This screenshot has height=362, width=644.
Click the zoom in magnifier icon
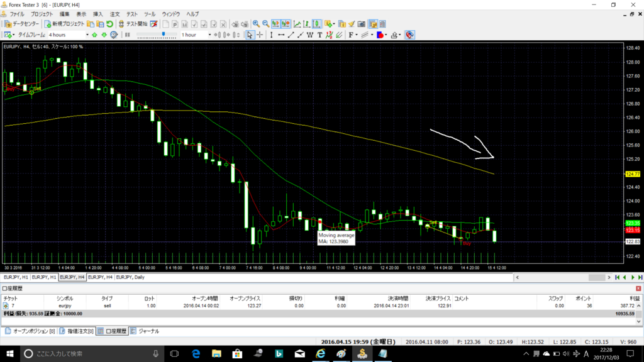point(256,24)
